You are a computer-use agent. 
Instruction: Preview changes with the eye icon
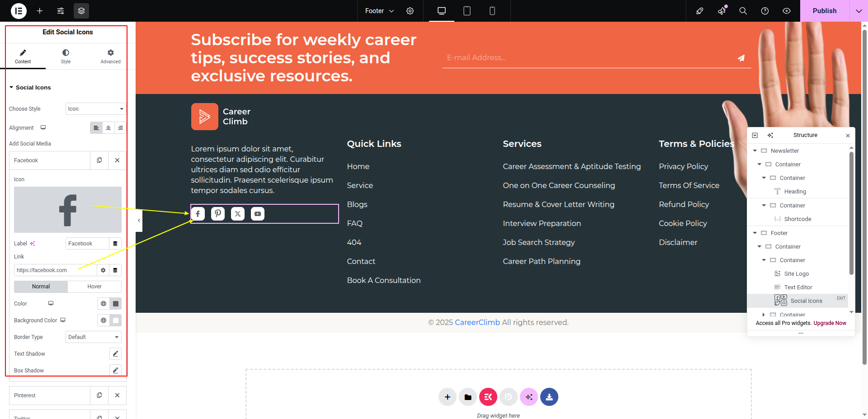tap(787, 11)
